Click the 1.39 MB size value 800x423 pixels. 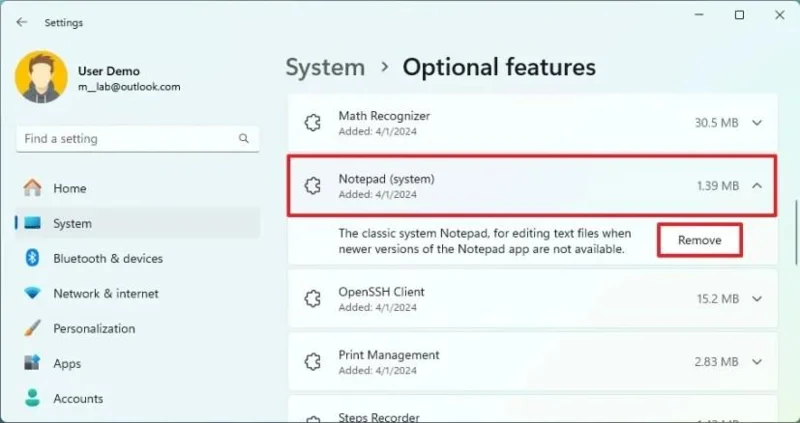(718, 186)
